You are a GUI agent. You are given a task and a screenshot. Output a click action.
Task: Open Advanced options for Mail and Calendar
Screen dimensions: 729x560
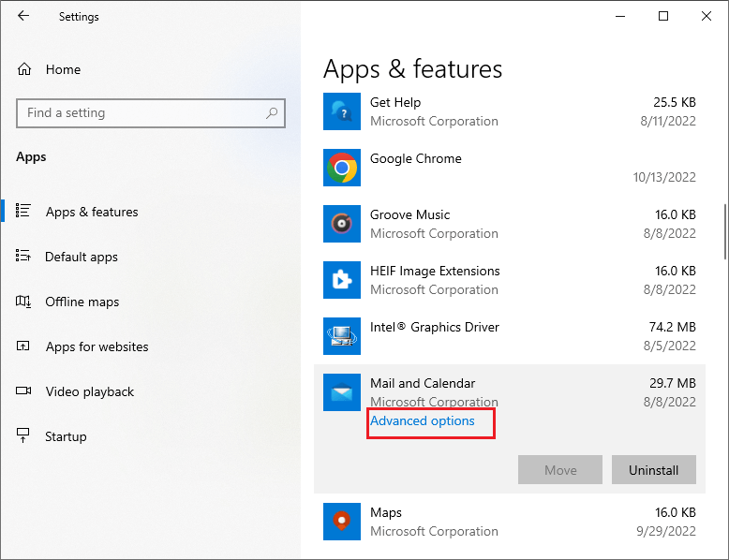tap(423, 421)
